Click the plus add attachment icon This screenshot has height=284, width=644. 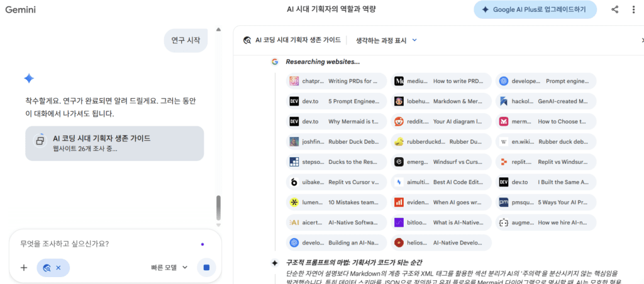click(24, 268)
